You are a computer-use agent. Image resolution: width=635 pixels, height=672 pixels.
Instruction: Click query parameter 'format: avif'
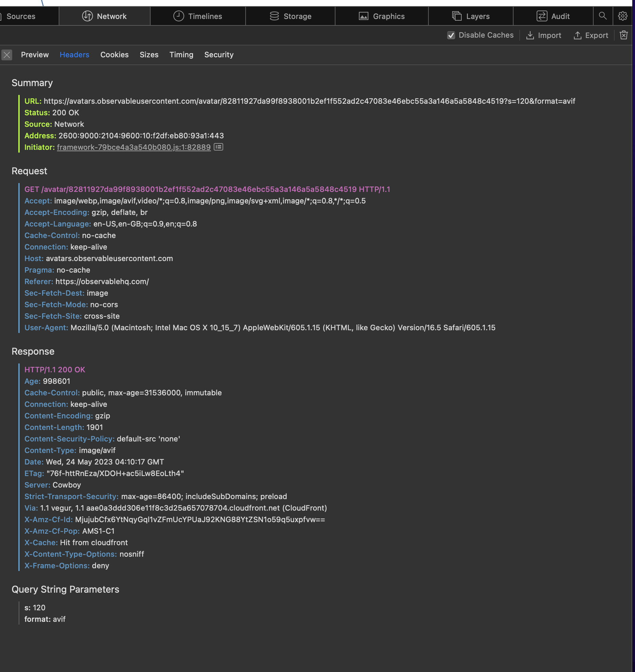(x=45, y=619)
